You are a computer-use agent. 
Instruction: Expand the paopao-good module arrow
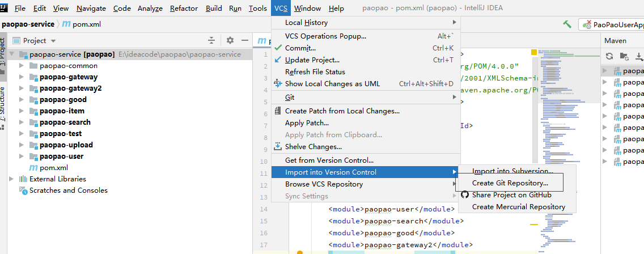point(22,99)
